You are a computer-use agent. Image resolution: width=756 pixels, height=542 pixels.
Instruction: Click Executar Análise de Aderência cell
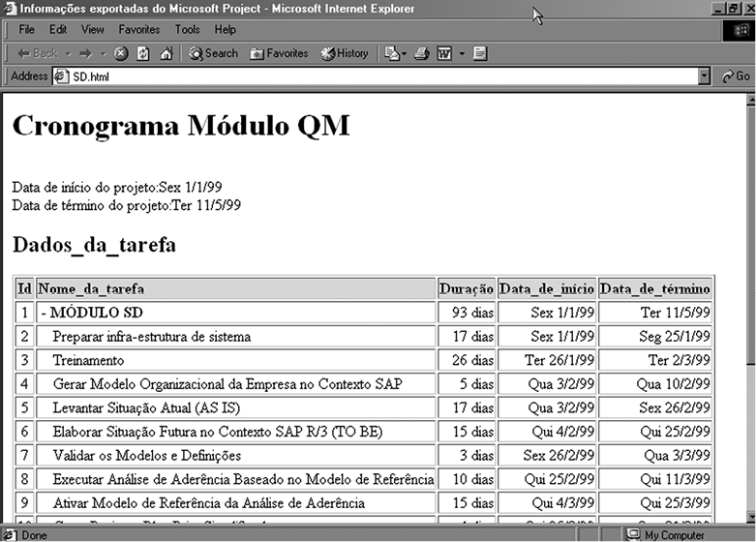(x=236, y=479)
